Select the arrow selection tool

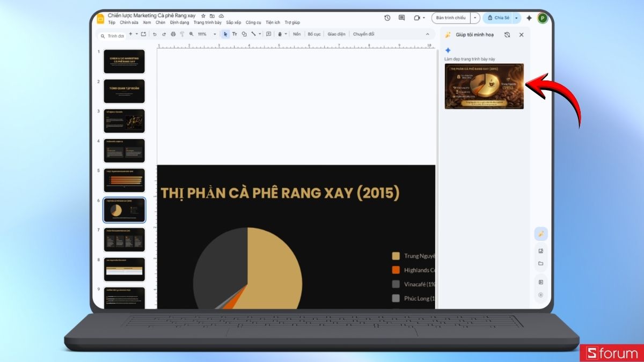click(225, 34)
